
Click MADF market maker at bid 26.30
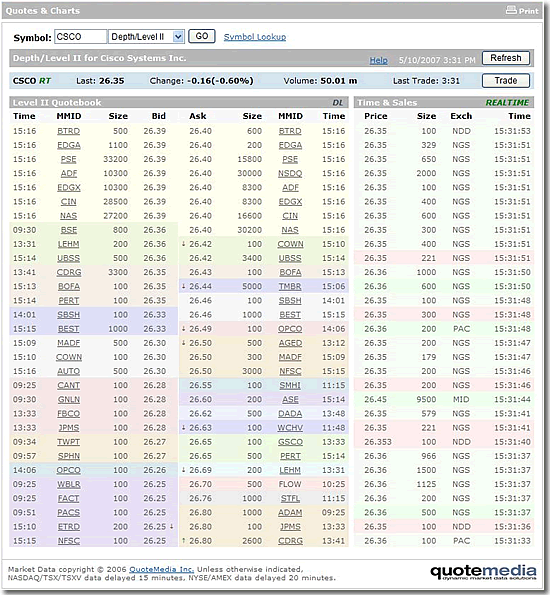(x=68, y=343)
